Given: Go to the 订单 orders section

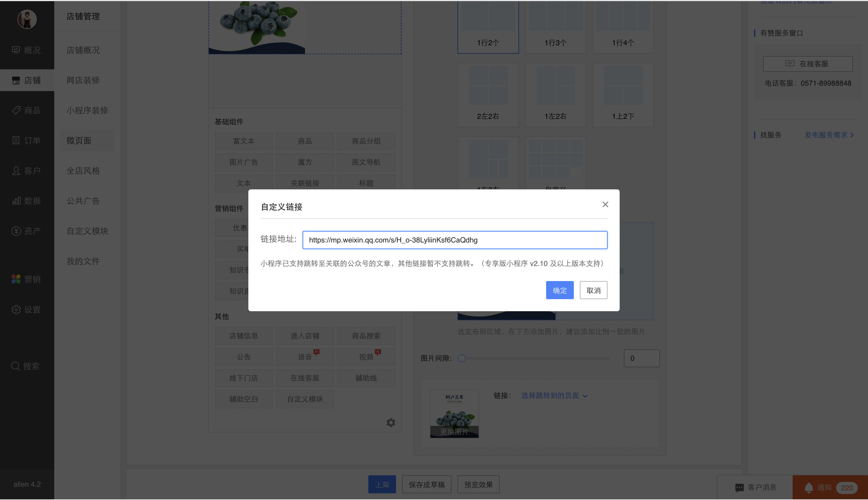Looking at the screenshot, I should (27, 141).
